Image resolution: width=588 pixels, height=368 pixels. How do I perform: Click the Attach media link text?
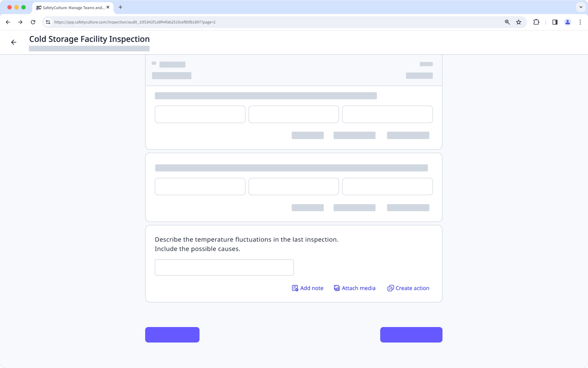coord(359,288)
